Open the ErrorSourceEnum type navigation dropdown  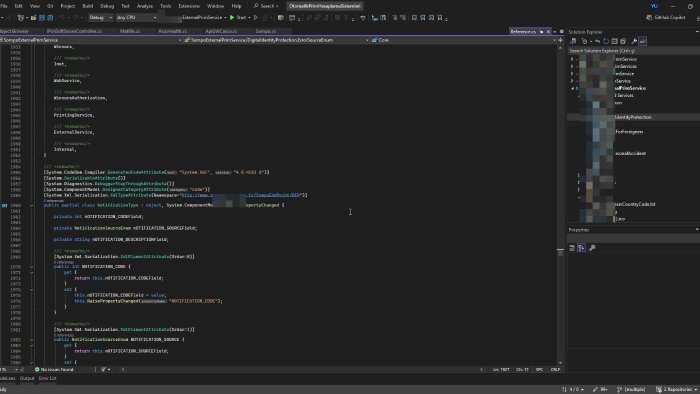[x=276, y=40]
